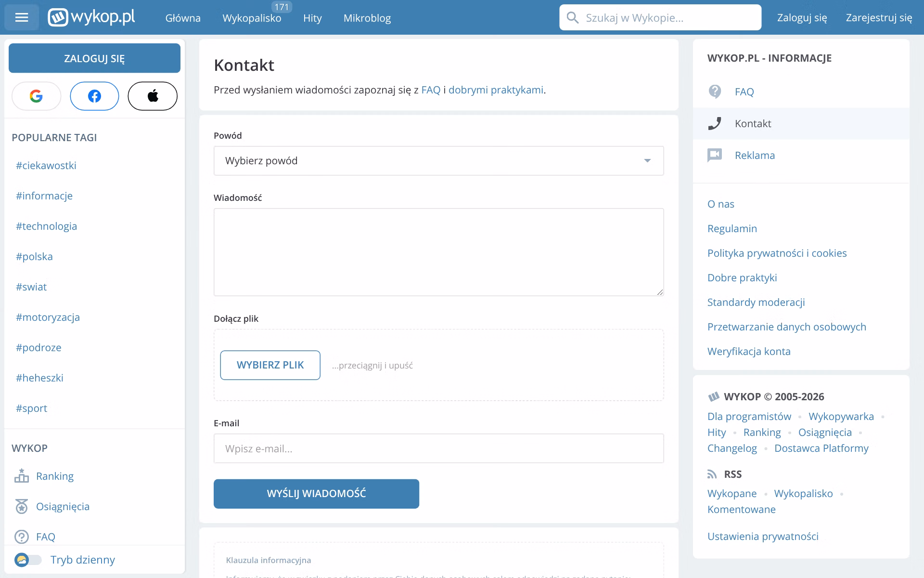924x578 pixels.
Task: Open dobrymi praktykami link
Action: 496,90
